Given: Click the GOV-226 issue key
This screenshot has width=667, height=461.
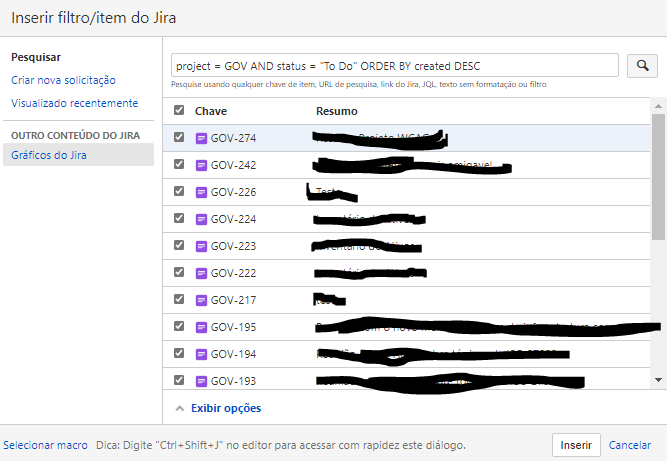Looking at the screenshot, I should click(x=233, y=192).
